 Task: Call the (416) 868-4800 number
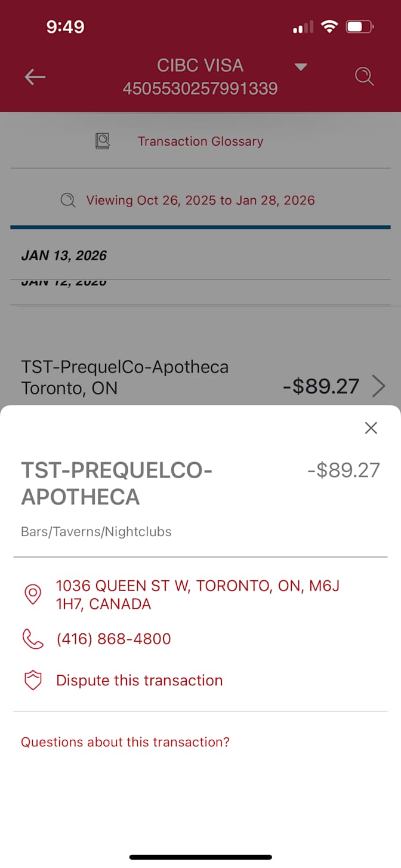(113, 639)
